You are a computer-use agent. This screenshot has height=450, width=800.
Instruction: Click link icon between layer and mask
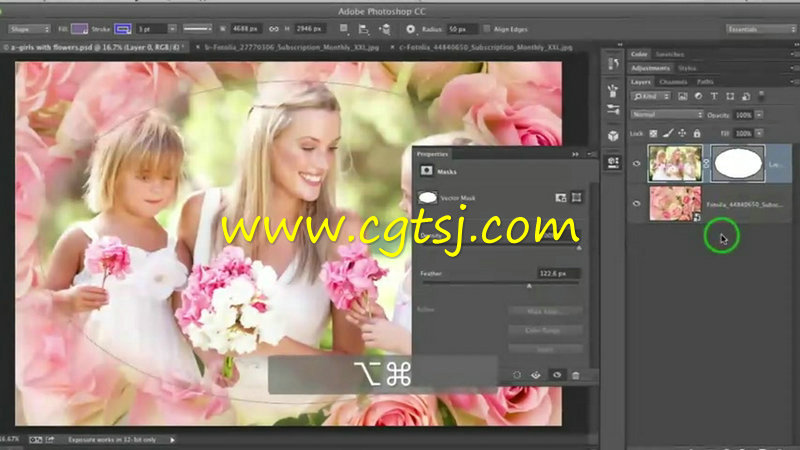[707, 163]
